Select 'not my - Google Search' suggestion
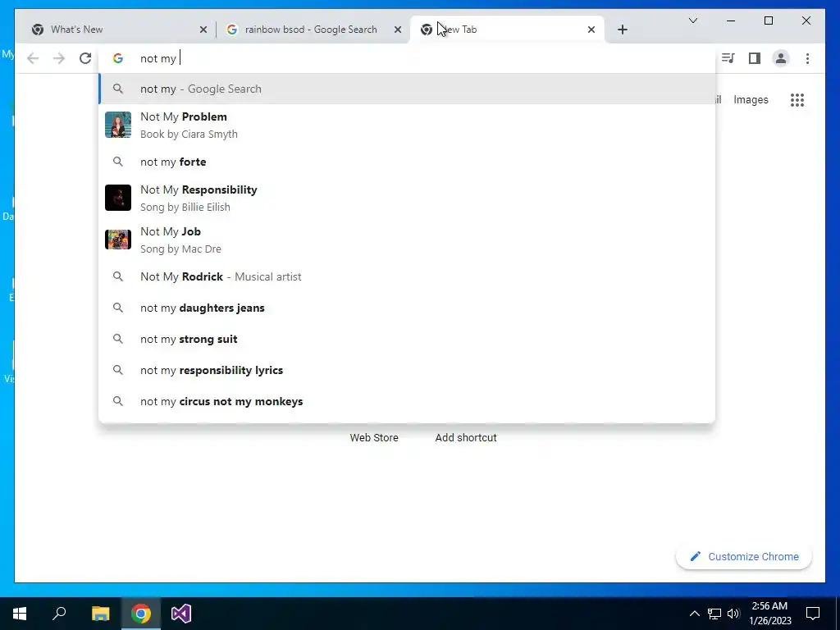 click(x=407, y=89)
